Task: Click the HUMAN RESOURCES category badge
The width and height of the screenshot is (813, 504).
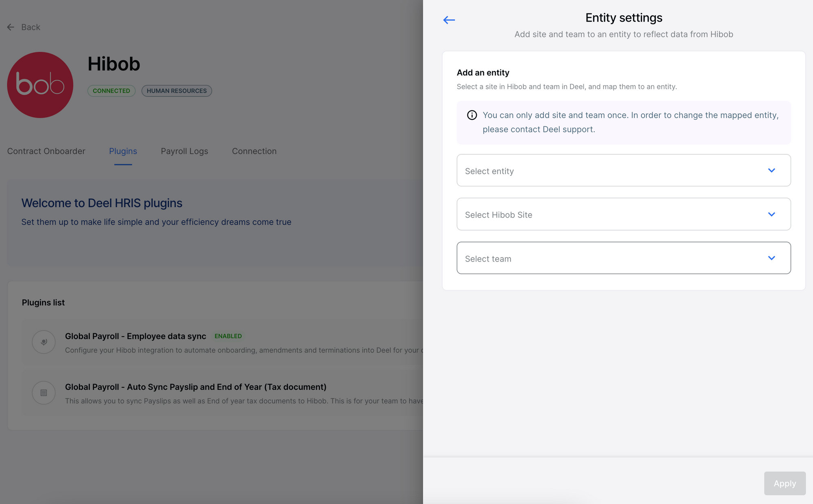Action: (177, 91)
